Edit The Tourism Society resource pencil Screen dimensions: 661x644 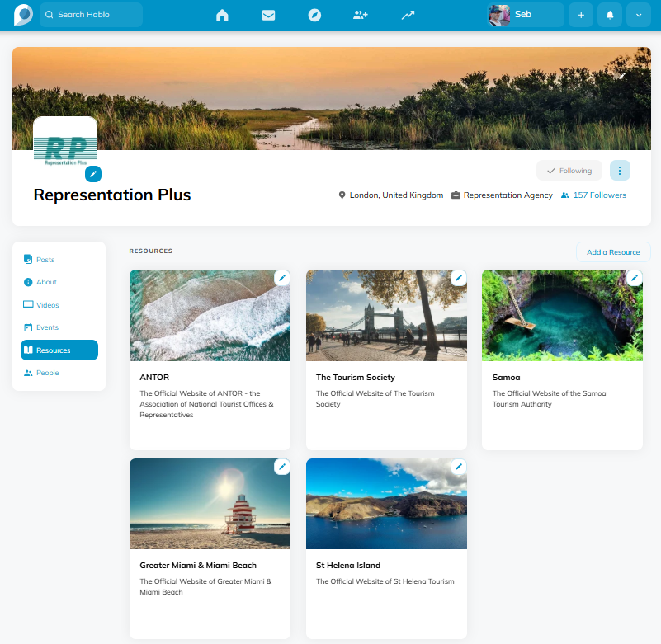click(459, 278)
